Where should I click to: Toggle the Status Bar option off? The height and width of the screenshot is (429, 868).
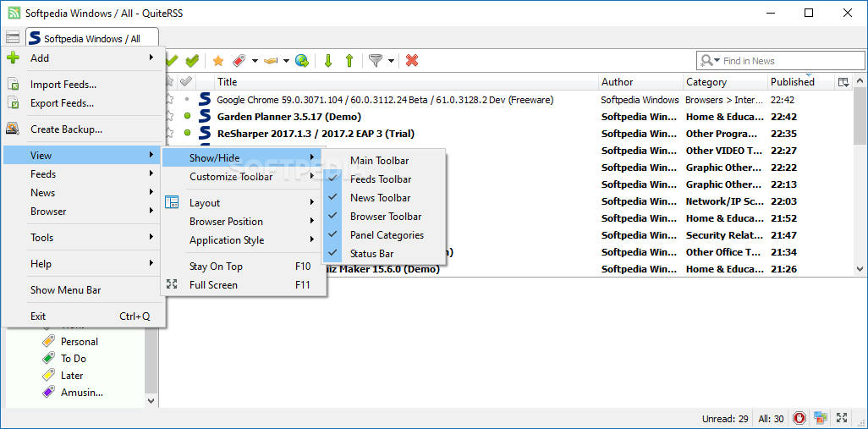(x=383, y=254)
